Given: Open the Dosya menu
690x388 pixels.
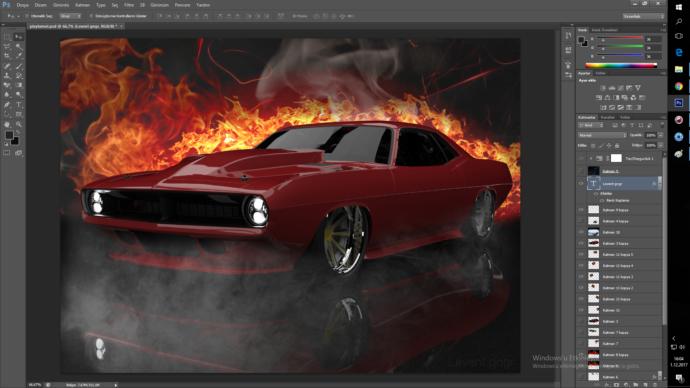Looking at the screenshot, I should coord(22,5).
